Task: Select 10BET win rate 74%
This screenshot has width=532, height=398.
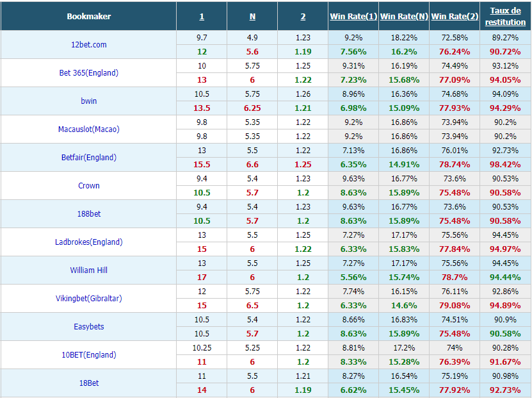Action: coord(455,348)
